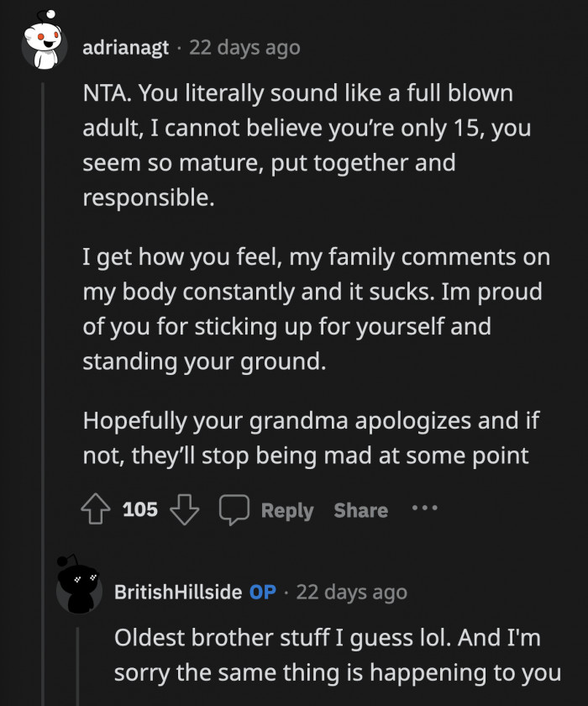The width and height of the screenshot is (588, 706).
Task: Open the three-dot overflow menu on the comment
Action: pyautogui.click(x=425, y=509)
